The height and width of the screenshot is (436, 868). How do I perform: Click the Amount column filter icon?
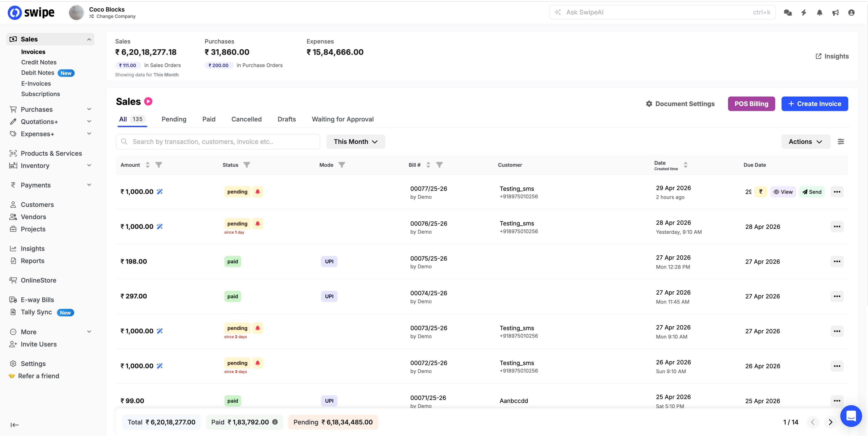click(x=159, y=165)
